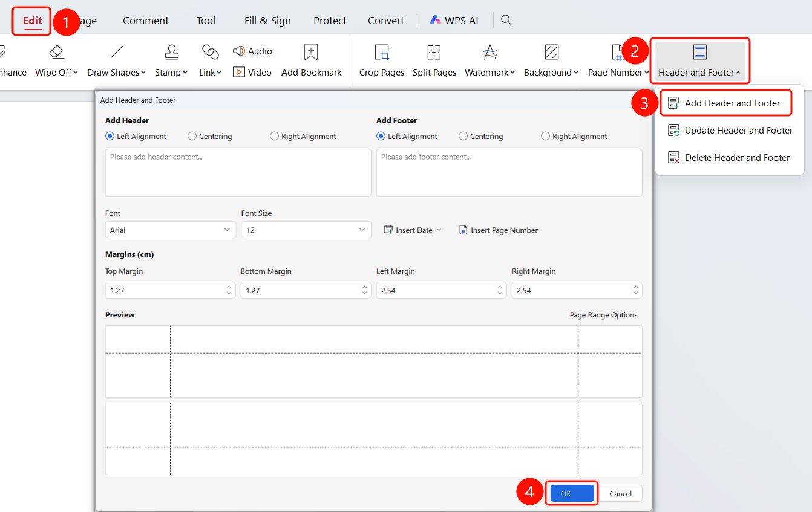The height and width of the screenshot is (512, 812).
Task: Click the Top Margin stepper arrows
Action: [x=229, y=290]
